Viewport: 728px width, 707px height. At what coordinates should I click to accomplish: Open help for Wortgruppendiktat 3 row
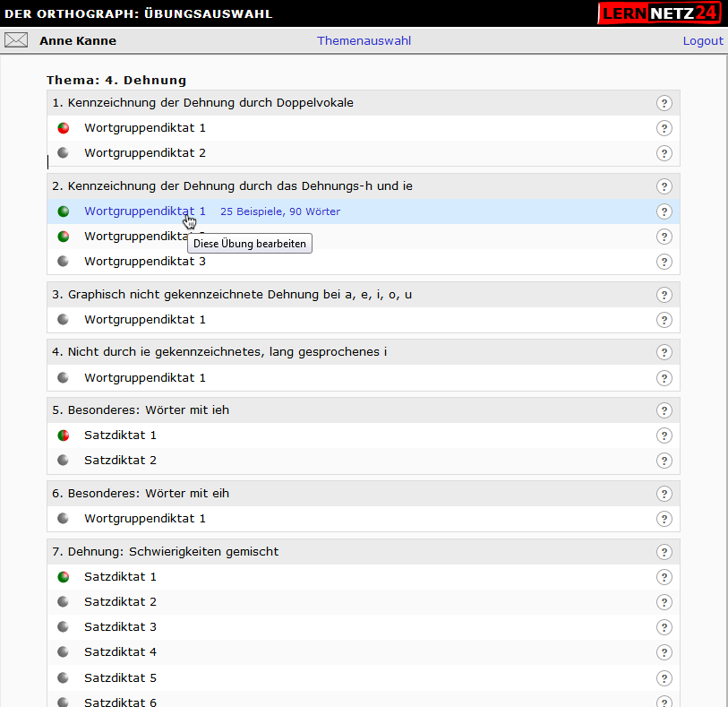(664, 262)
